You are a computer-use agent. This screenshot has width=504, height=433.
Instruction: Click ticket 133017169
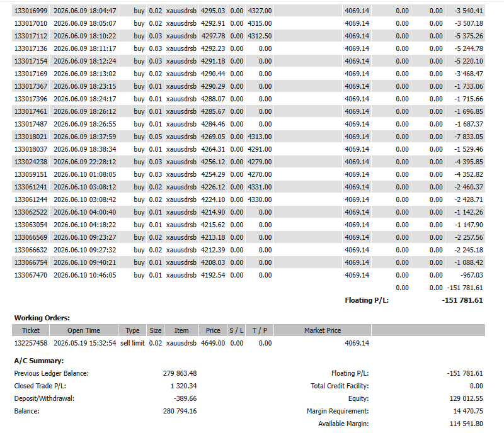30,74
